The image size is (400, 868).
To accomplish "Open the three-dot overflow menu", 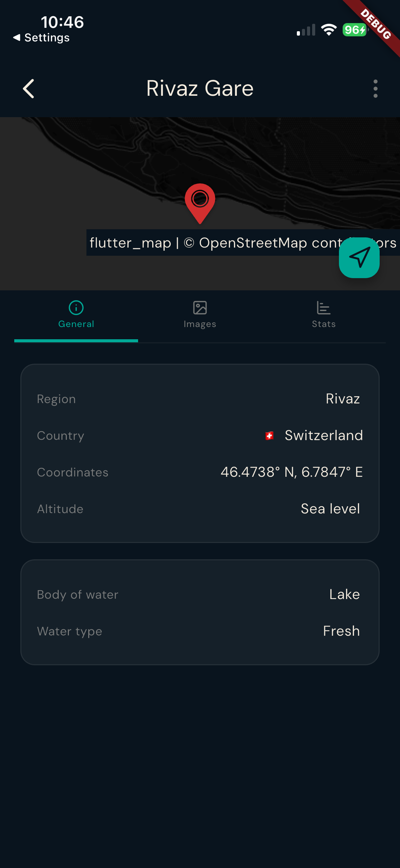I will point(375,89).
